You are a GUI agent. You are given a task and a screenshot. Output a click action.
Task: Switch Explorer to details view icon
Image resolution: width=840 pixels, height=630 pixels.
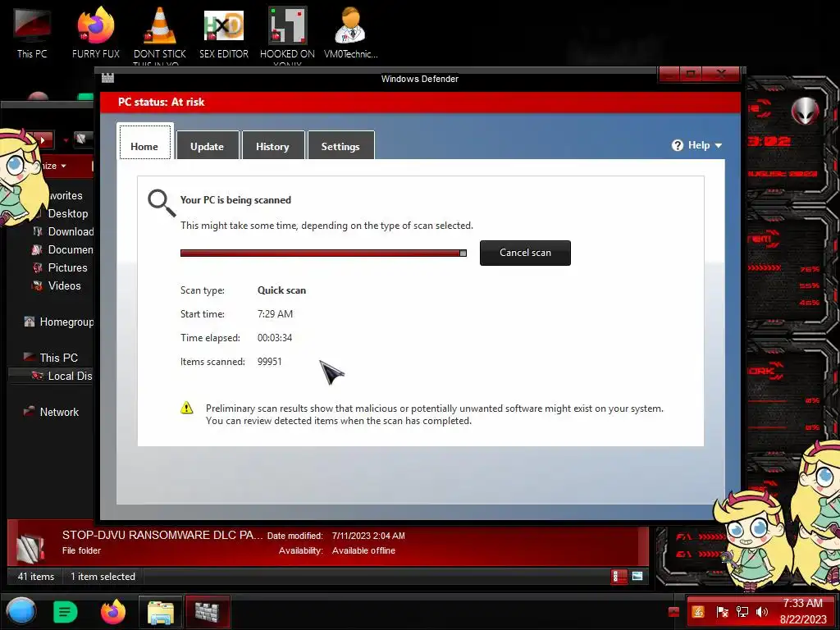(619, 577)
